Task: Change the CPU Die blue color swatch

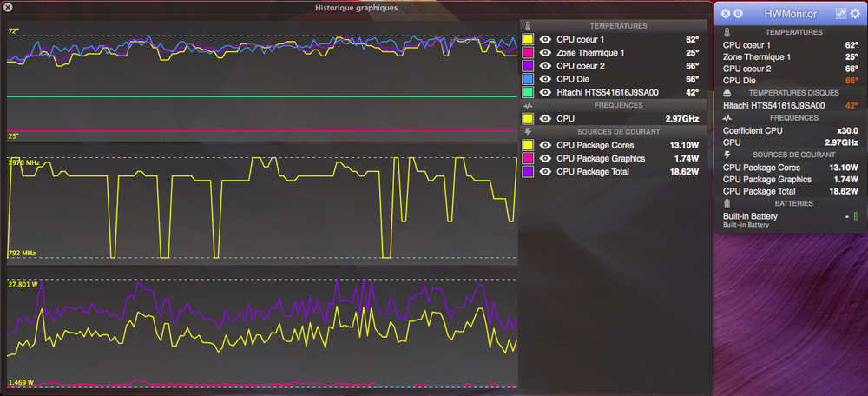Action: pos(528,79)
